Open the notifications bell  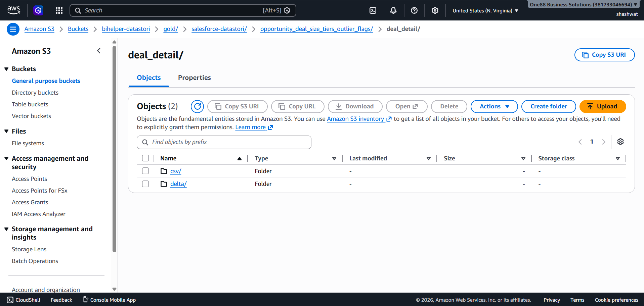[x=393, y=10]
